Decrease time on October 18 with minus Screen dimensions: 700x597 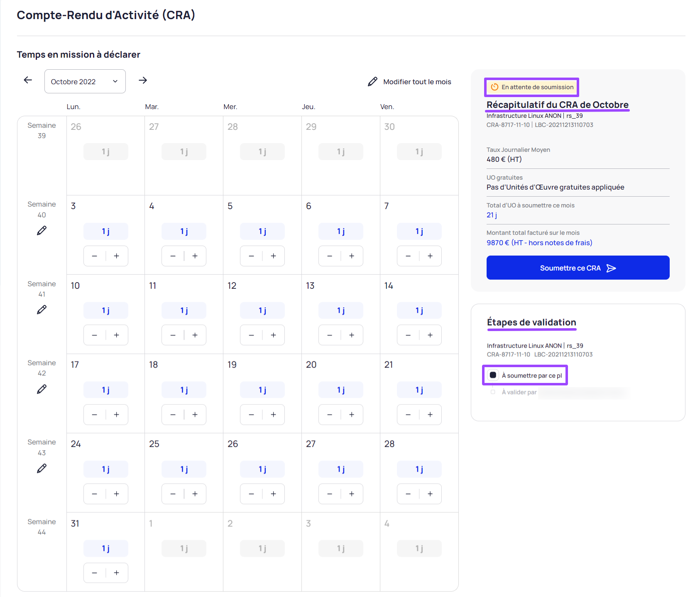click(173, 414)
